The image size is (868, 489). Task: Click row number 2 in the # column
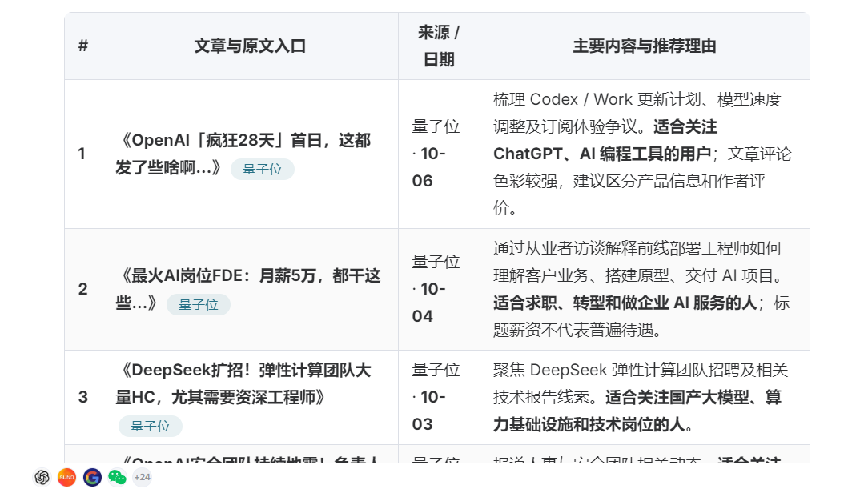click(x=83, y=289)
